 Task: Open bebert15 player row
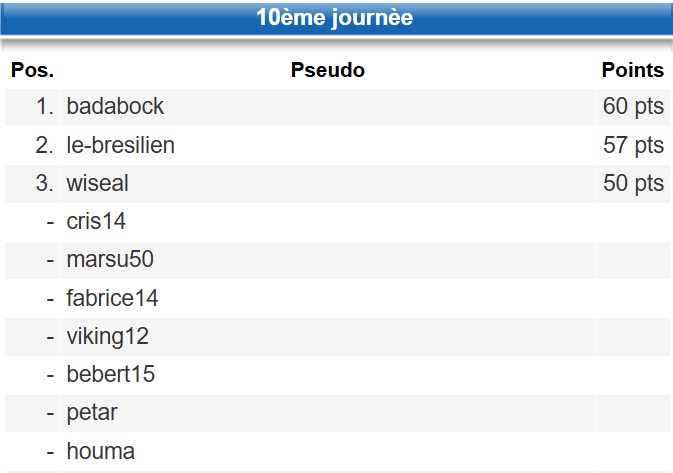(x=110, y=375)
